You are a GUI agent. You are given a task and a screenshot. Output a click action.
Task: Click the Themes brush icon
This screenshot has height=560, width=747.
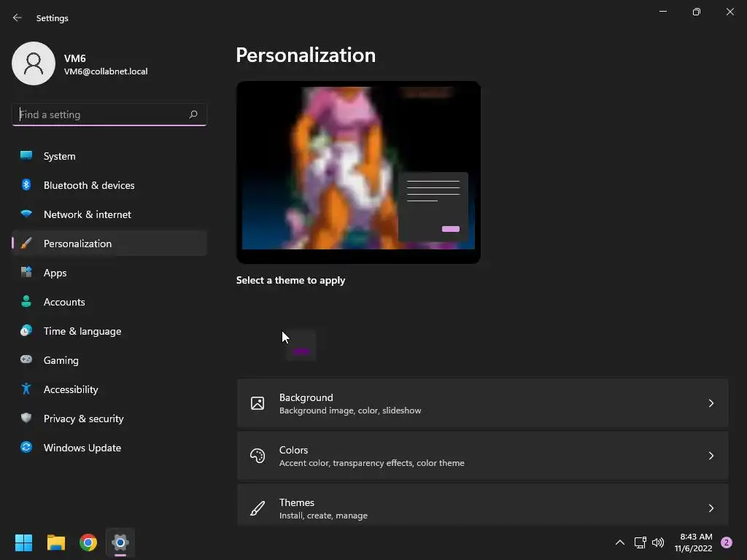(x=258, y=508)
